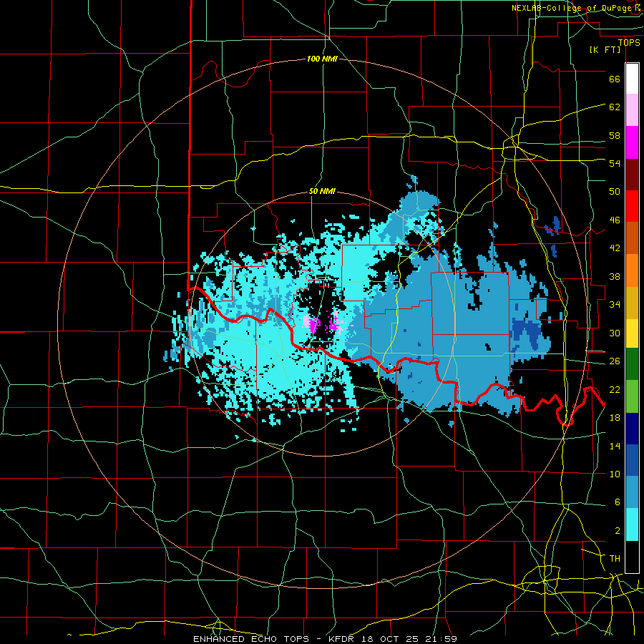
Task: Click the 'TOPS' legend heading
Action: pos(629,43)
